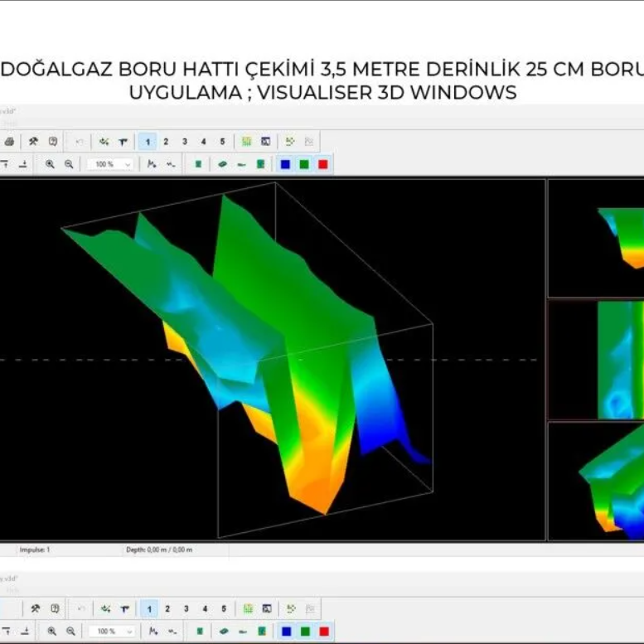This screenshot has height=644, width=644.
Task: Select view 2 in lower toolbar
Action: tap(167, 608)
